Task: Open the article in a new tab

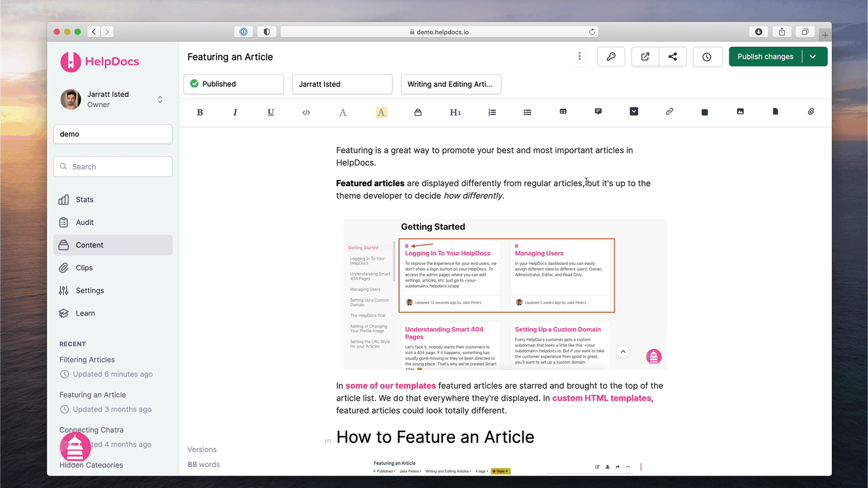Action: click(x=645, y=57)
